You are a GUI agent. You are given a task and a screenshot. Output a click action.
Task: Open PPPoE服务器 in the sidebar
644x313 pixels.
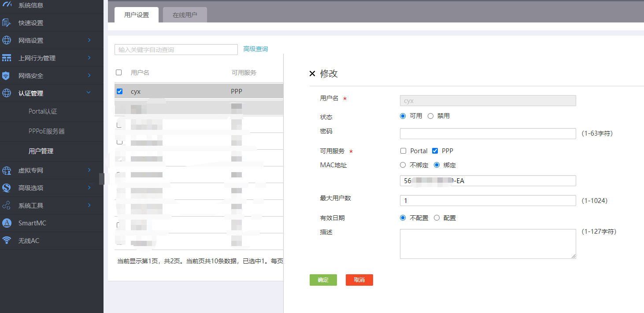[x=46, y=131]
